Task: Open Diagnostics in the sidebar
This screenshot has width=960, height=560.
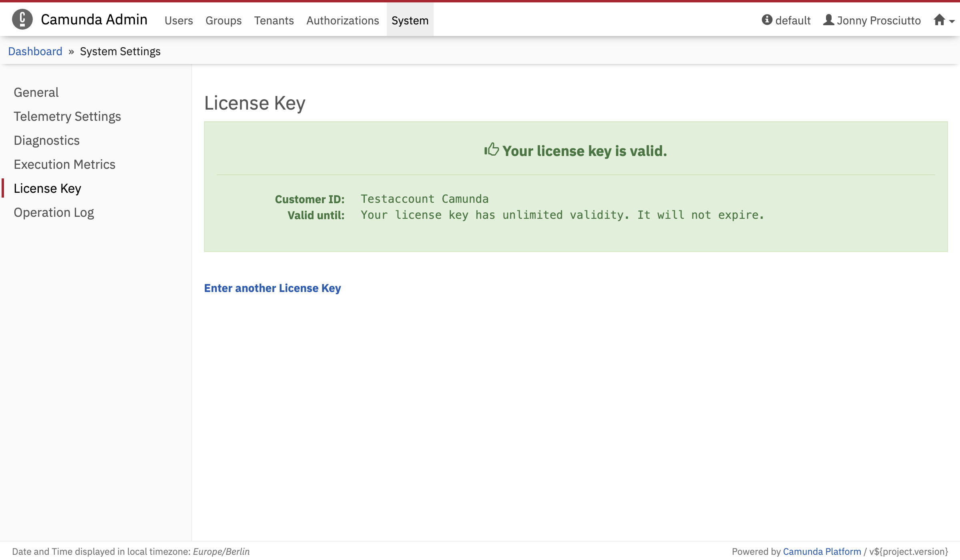Action: click(47, 140)
